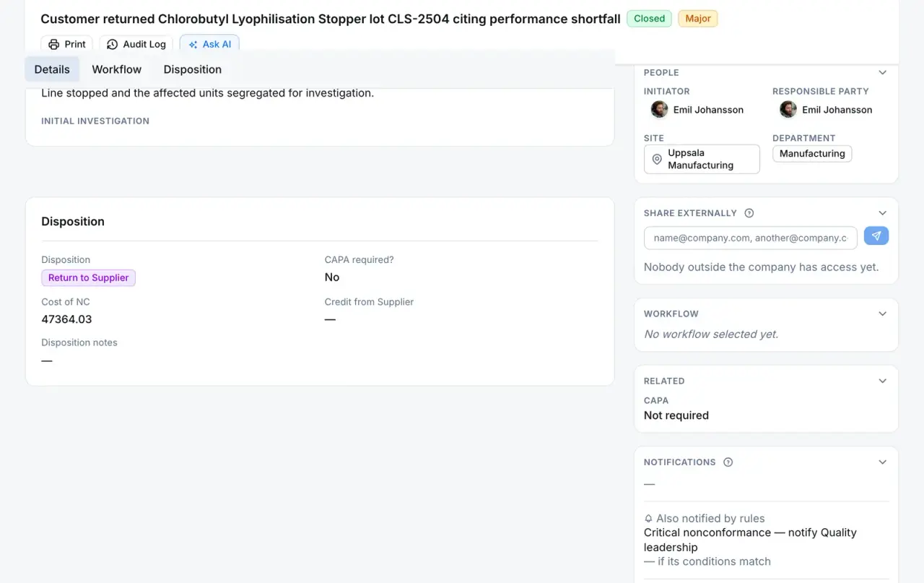Click the Manufacturing department tag

(x=812, y=153)
